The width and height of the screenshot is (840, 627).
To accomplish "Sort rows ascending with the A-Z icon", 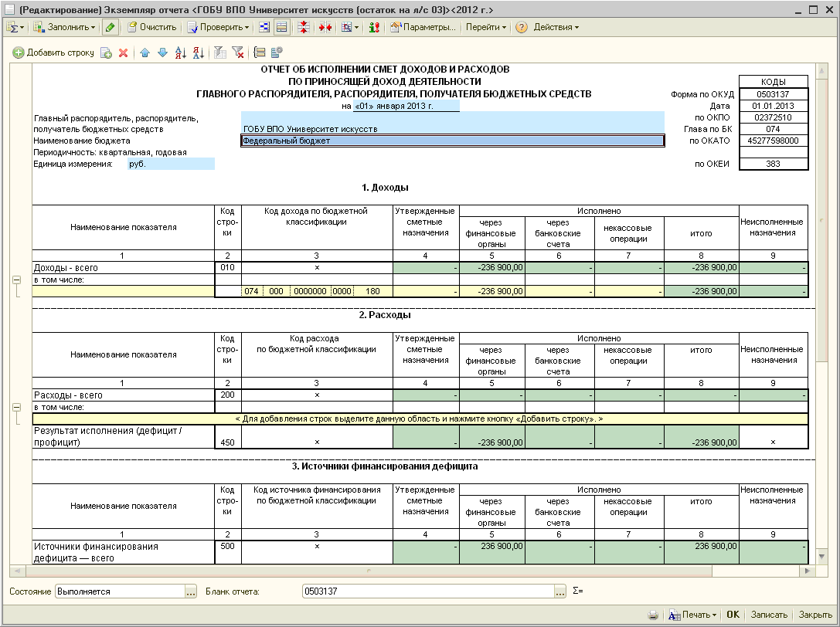I will pos(181,53).
